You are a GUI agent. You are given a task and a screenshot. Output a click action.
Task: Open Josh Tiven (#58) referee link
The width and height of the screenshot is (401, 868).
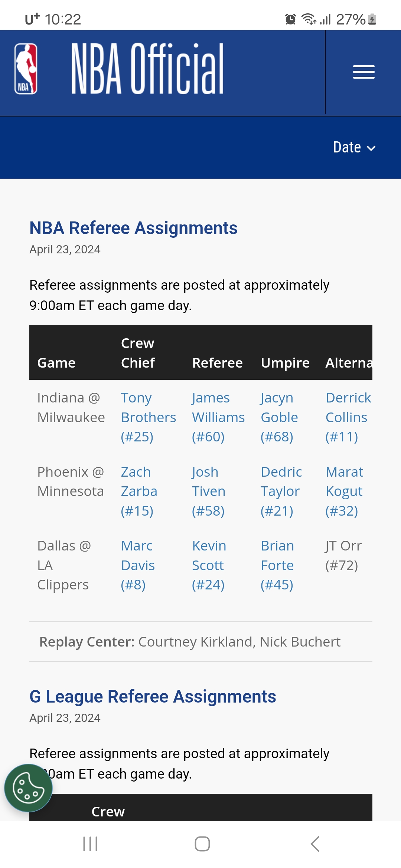pyautogui.click(x=208, y=491)
